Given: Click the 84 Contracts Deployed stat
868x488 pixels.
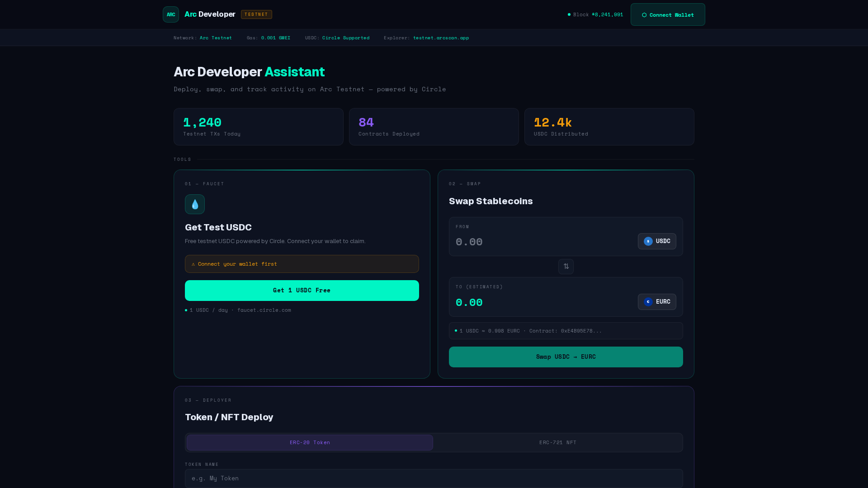Looking at the screenshot, I should click(x=434, y=127).
